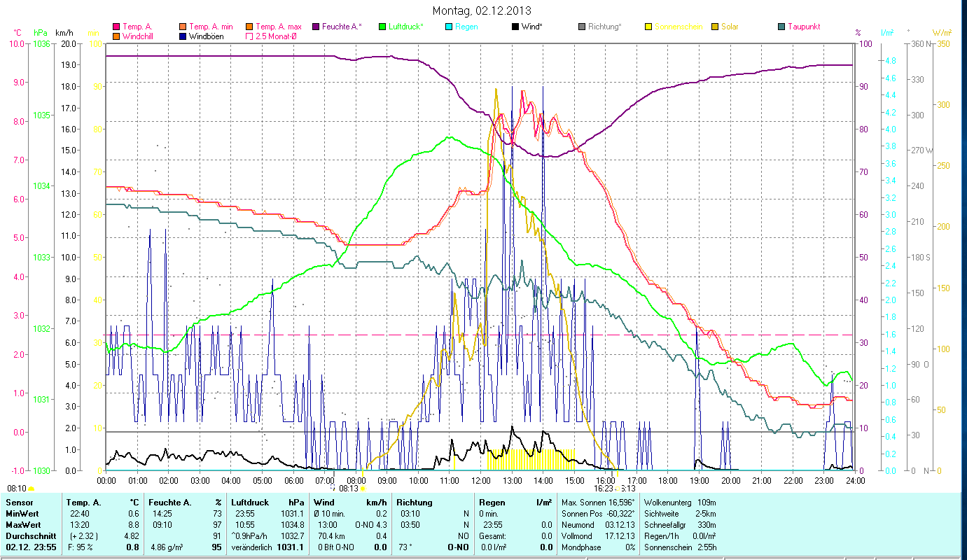Toggle the Solar legend marker
This screenshot has width=967, height=560.
(x=714, y=27)
